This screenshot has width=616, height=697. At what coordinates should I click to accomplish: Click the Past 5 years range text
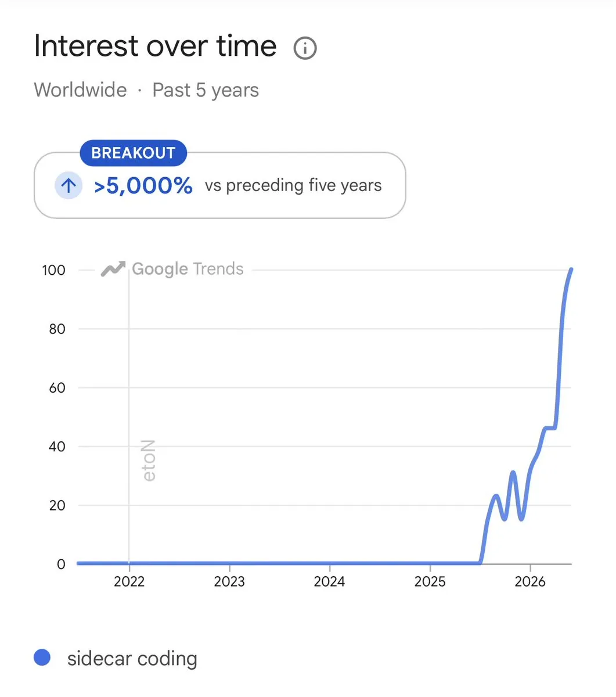[206, 90]
